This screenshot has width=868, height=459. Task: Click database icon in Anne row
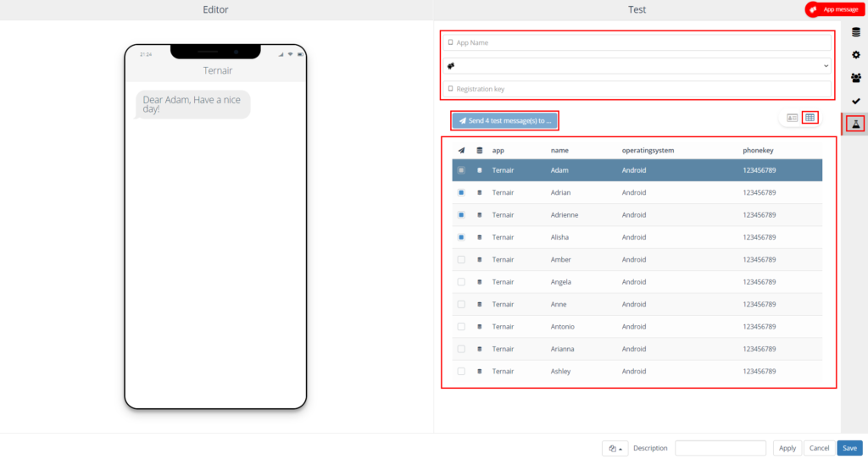(480, 304)
